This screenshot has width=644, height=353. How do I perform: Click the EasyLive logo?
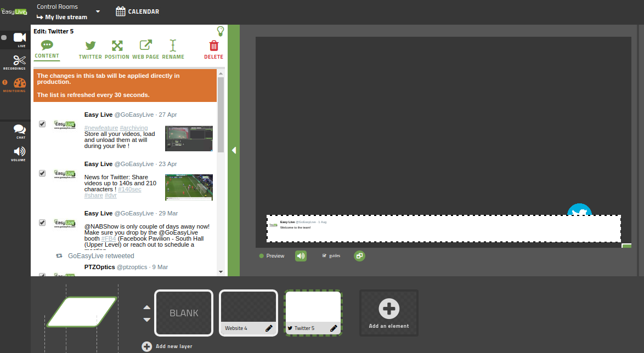coord(14,12)
